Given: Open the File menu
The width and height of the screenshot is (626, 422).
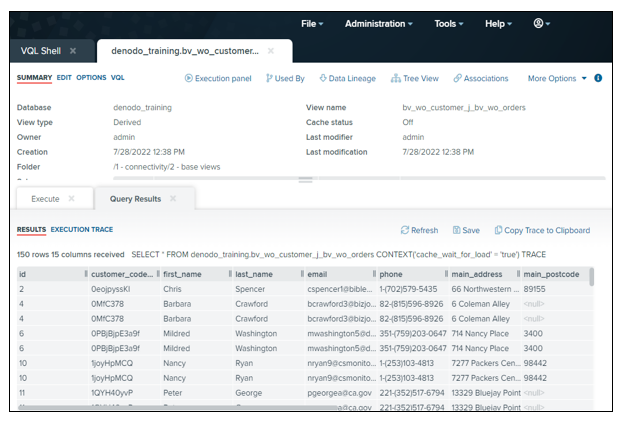Looking at the screenshot, I should [312, 24].
